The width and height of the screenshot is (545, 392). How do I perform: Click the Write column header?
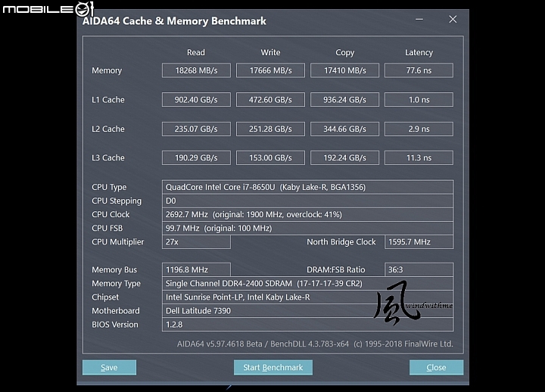pos(270,52)
